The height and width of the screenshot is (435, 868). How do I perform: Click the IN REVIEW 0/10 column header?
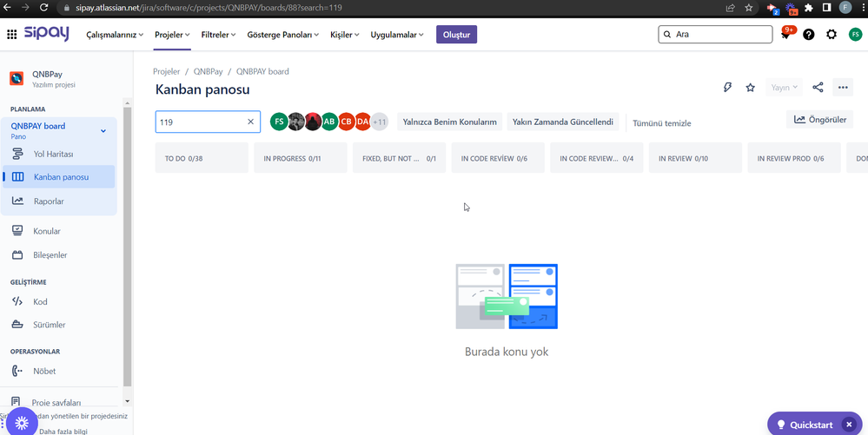[695, 158]
